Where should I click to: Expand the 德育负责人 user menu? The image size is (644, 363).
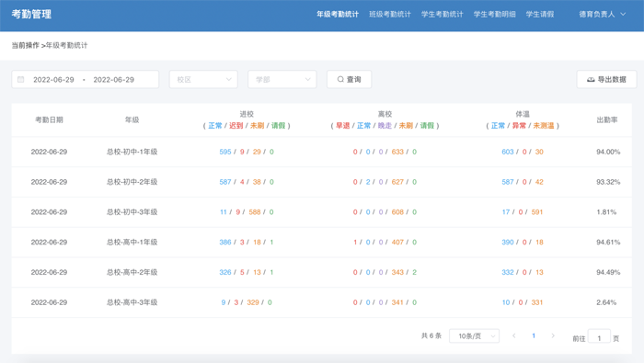[602, 15]
